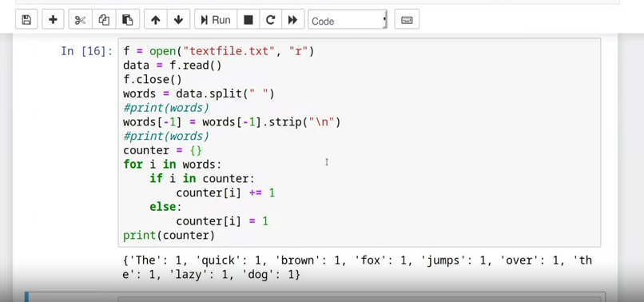Image resolution: width=644 pixels, height=302 pixels.
Task: Click the dictionary output text below the cell
Action: click(357, 267)
